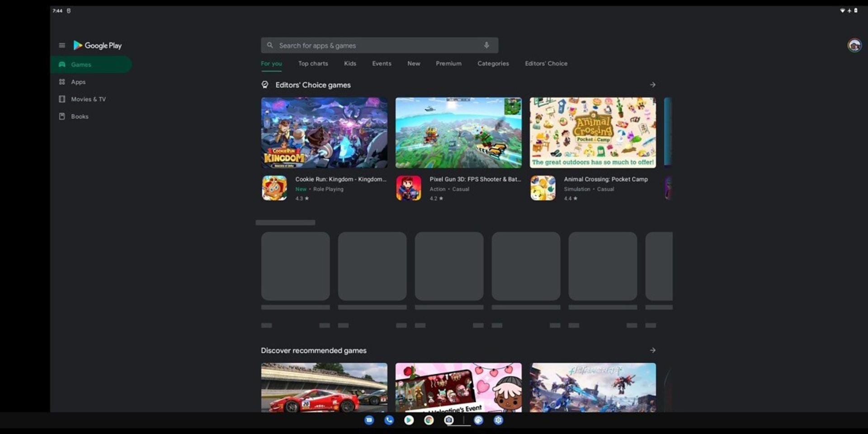
Task: Open the hamburger navigation menu
Action: 62,45
